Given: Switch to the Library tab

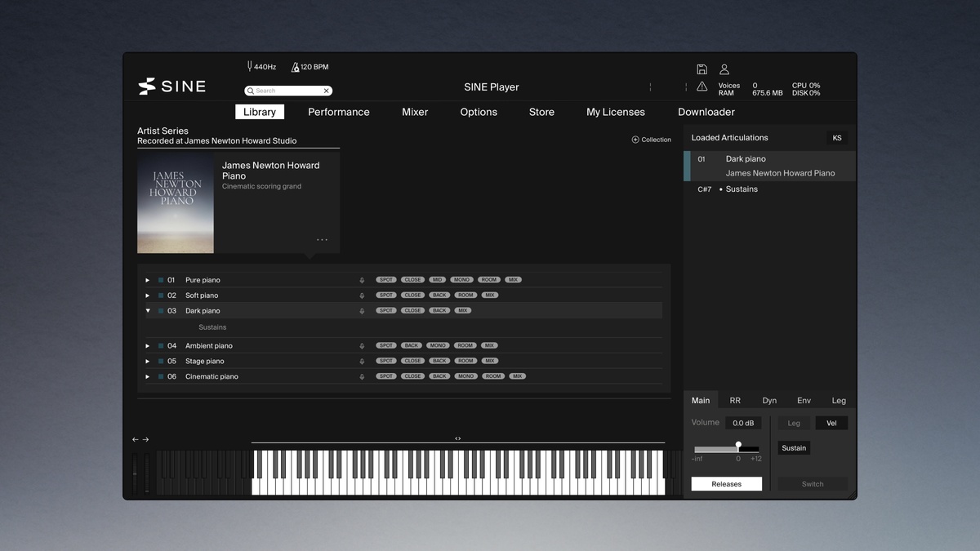Looking at the screenshot, I should (260, 112).
